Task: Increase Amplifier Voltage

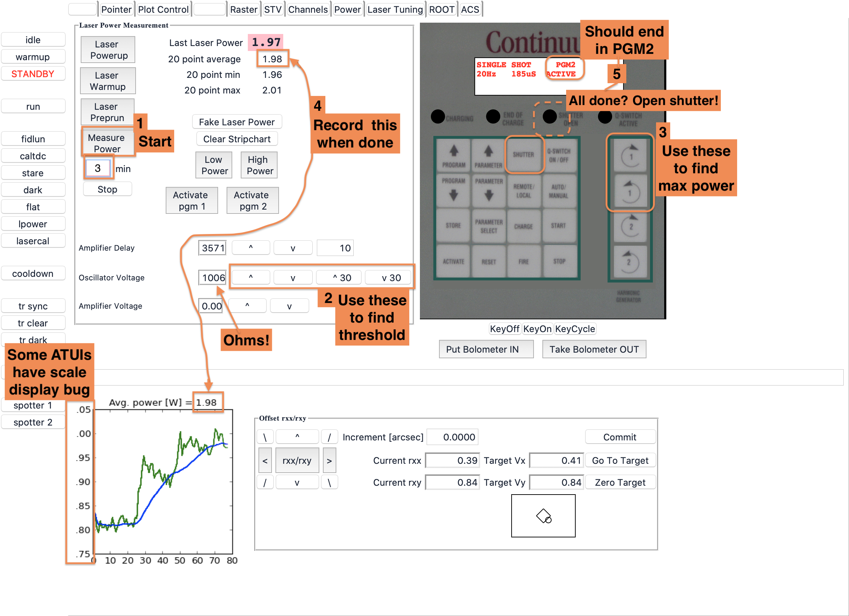Action: coord(247,306)
